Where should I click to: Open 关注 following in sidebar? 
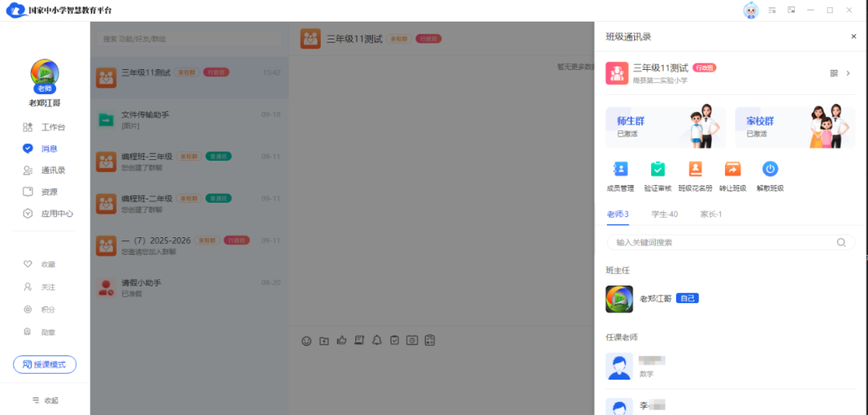(39, 287)
